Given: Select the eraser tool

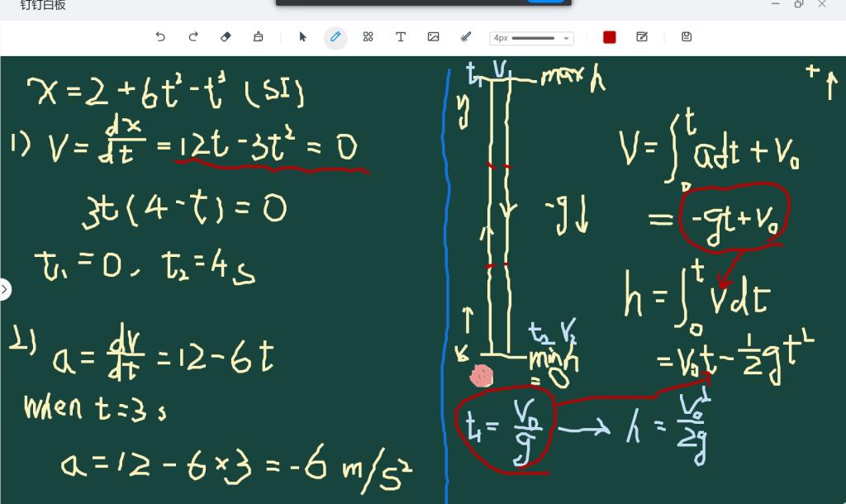Looking at the screenshot, I should 226,37.
